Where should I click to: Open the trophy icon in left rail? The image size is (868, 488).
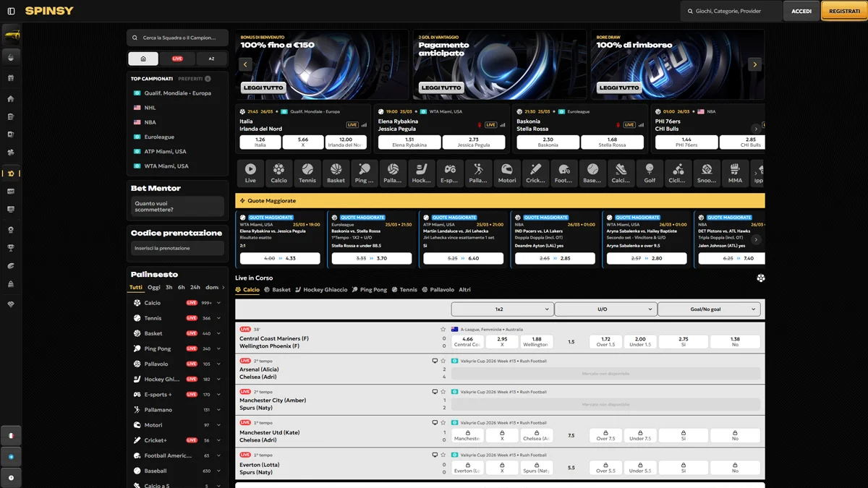pos(11,248)
